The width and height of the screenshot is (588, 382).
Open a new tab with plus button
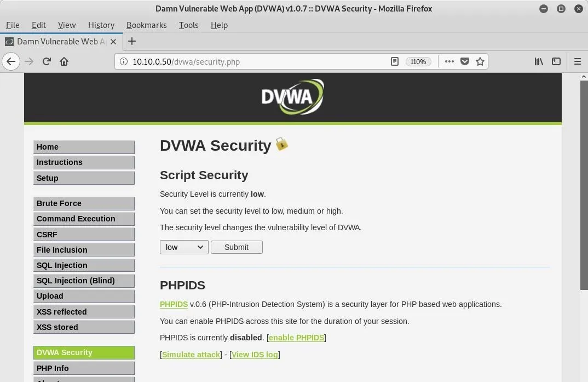(131, 41)
